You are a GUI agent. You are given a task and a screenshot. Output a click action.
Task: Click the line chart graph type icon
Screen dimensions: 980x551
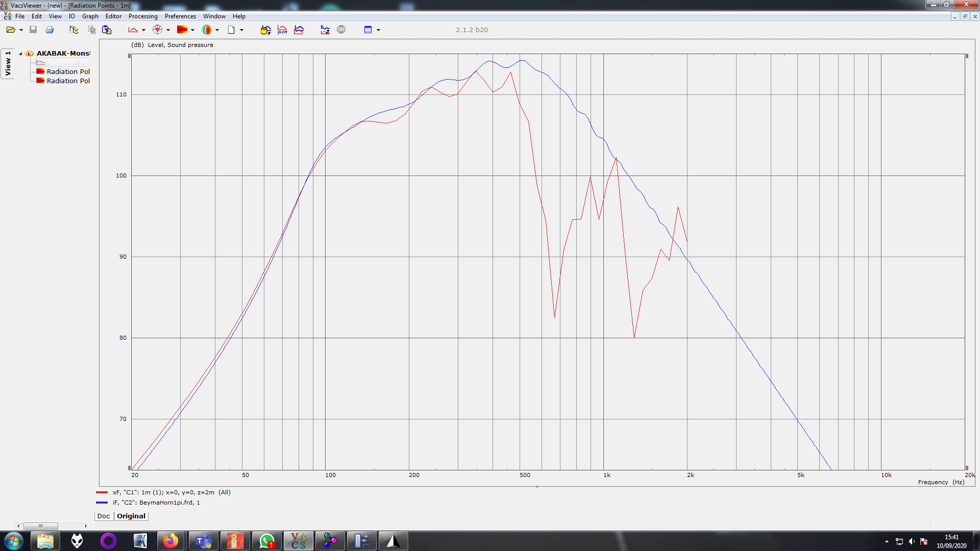(133, 30)
